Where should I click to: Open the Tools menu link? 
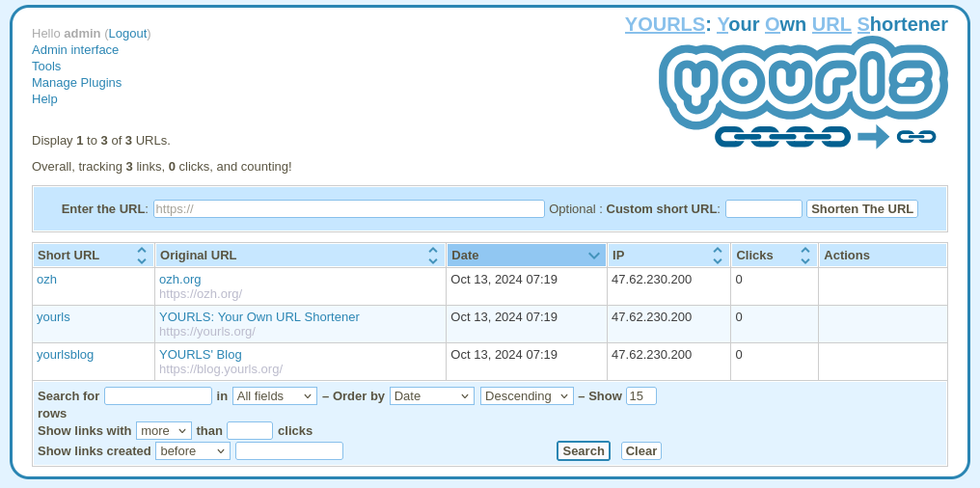click(x=46, y=67)
